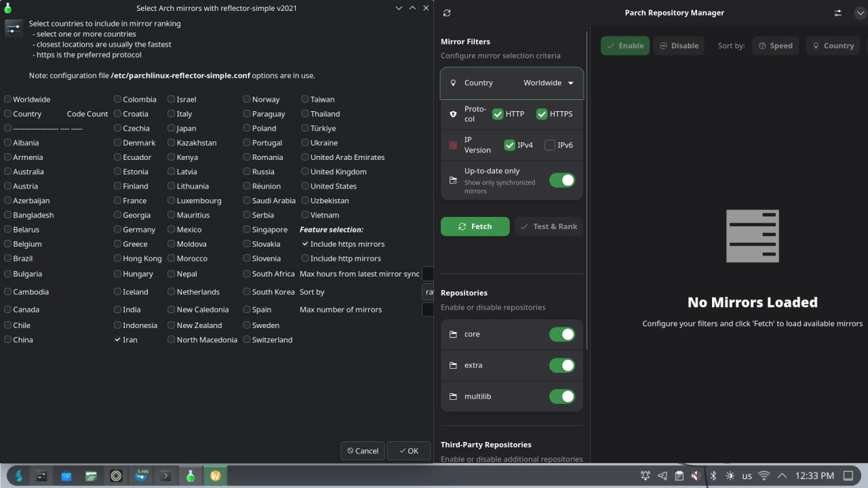Open the Wi-Fi network tray icon

(764, 476)
